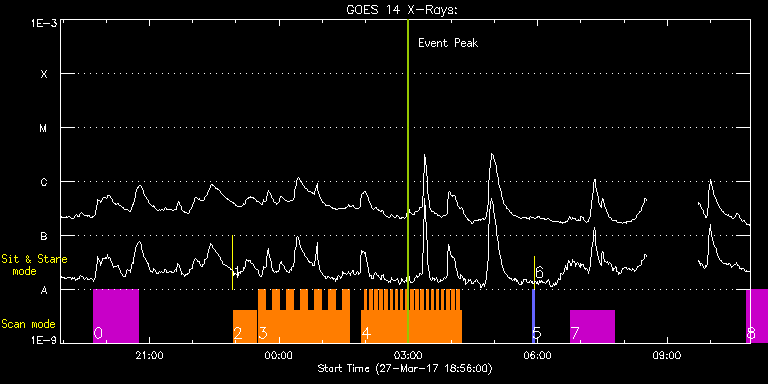Select the orange block labeled 2

click(245, 326)
